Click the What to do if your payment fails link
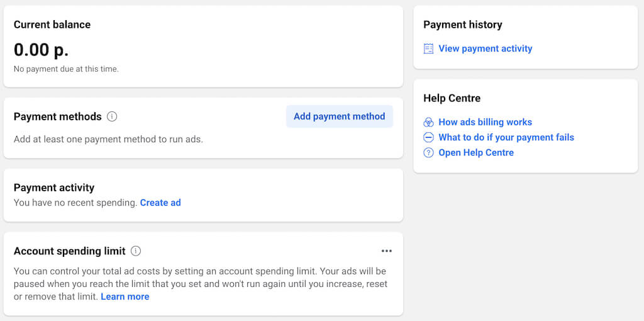Screen dimensions: 644x321 click(506, 137)
